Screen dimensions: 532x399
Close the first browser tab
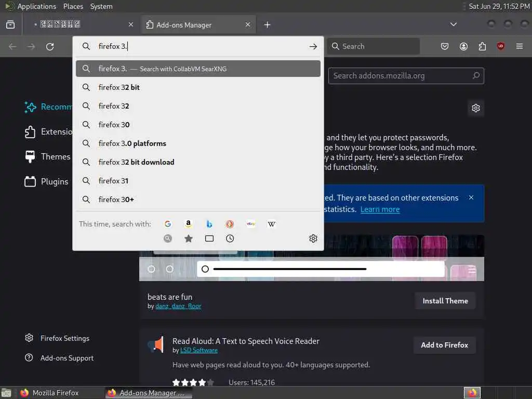tap(131, 24)
